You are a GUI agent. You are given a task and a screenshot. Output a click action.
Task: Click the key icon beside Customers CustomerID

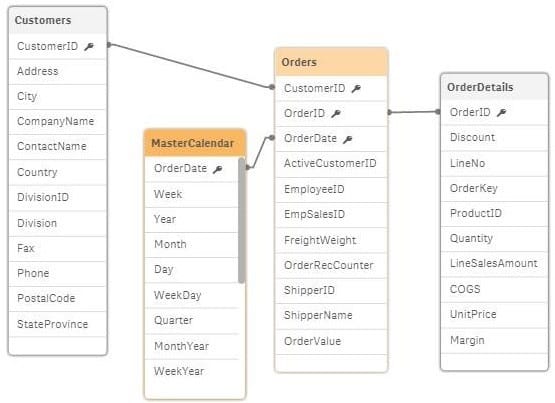tap(89, 46)
